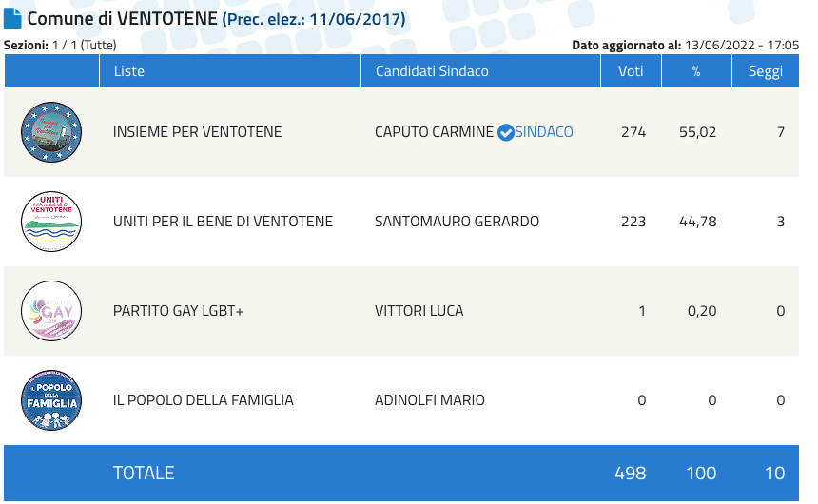Select the Liste column header
This screenshot has width=818, height=504.
128,71
